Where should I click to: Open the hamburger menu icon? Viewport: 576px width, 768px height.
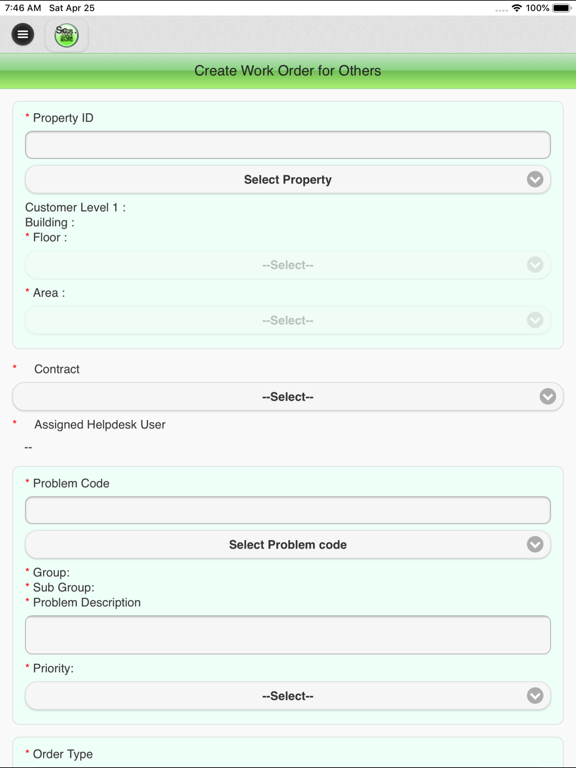click(23, 34)
